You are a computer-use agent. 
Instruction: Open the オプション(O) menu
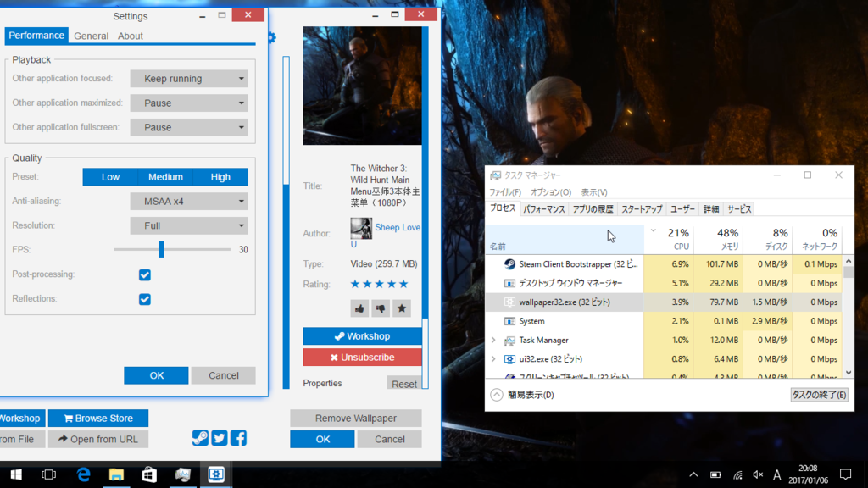pos(551,192)
